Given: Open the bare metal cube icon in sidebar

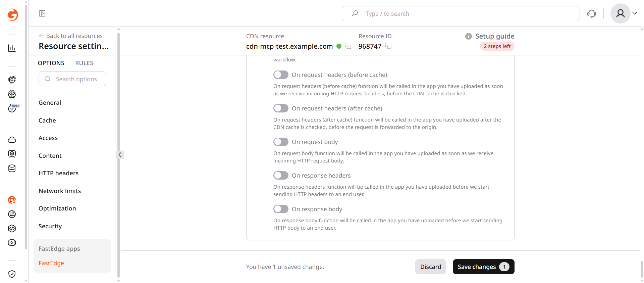Looking at the screenshot, I should (x=12, y=154).
